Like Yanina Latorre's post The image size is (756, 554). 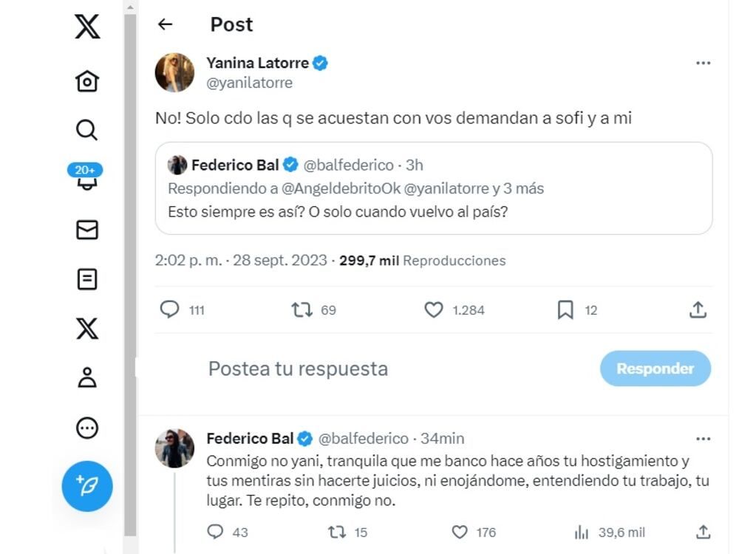(435, 310)
